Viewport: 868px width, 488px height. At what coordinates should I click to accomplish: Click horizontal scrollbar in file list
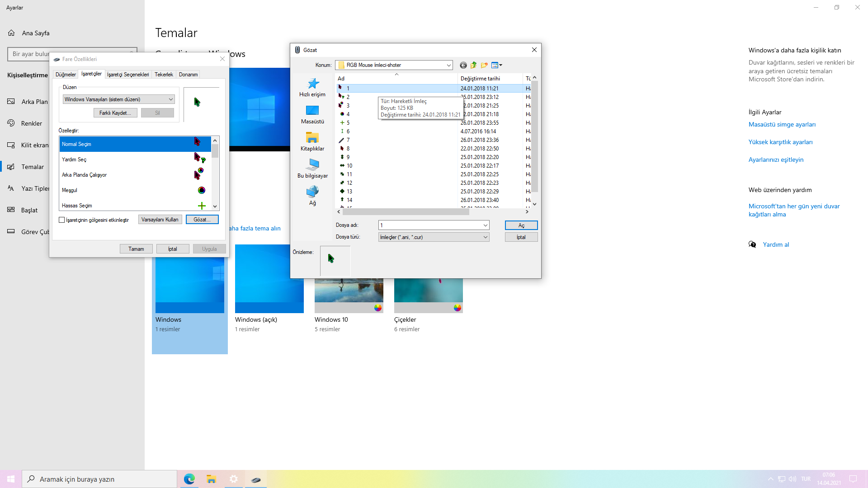tap(406, 211)
